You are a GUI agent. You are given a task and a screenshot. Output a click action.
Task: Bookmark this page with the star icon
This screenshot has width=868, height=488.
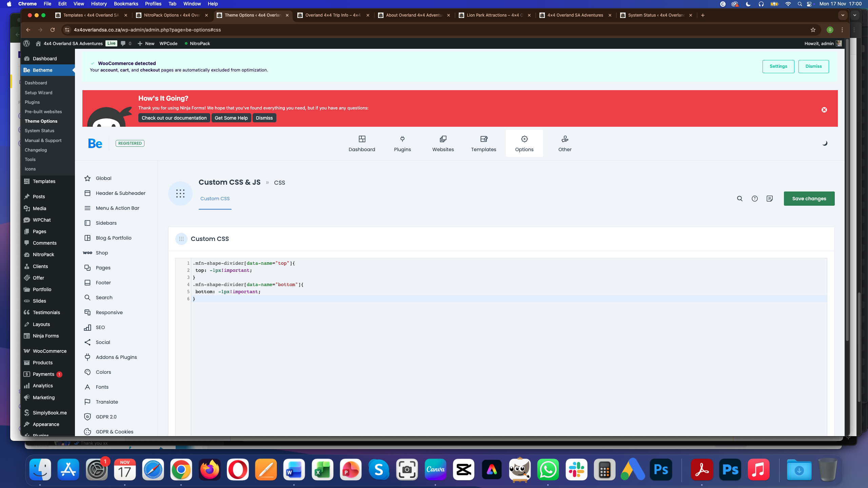point(813,30)
